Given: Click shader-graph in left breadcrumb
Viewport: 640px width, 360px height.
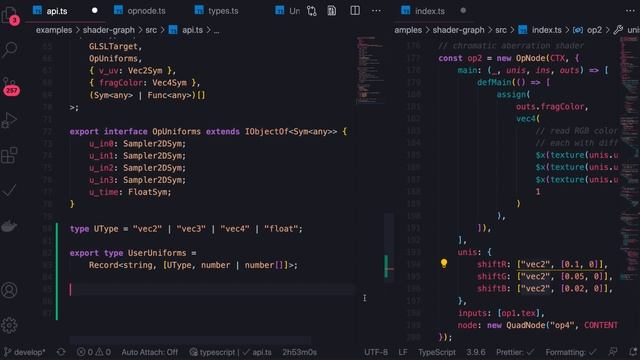Looking at the screenshot, I should point(109,30).
